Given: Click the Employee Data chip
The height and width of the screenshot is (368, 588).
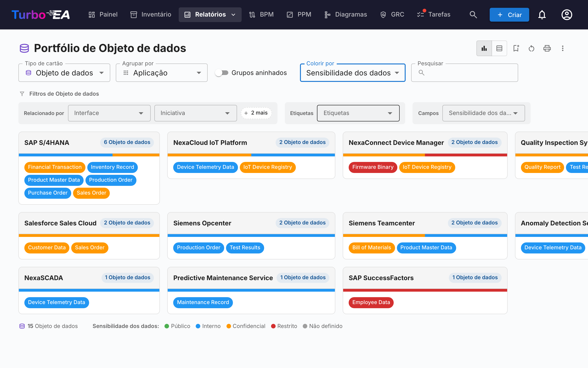Looking at the screenshot, I should (371, 302).
